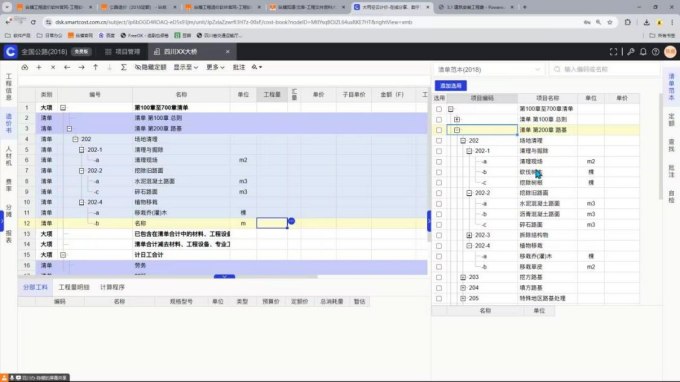The height and width of the screenshot is (382, 680).
Task: Click the right arrow demote icon
Action: [81, 67]
